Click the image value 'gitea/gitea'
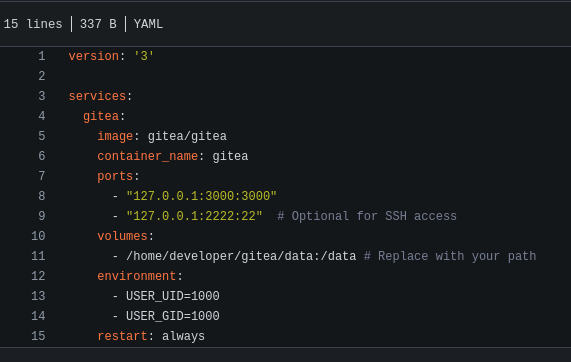This screenshot has height=362, width=571. click(x=187, y=136)
